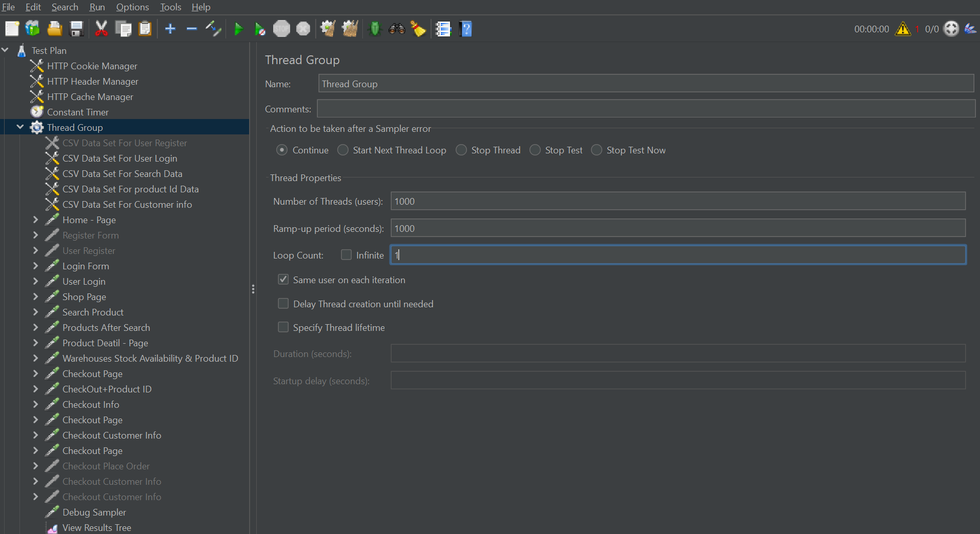Open the Help menu

(x=201, y=7)
